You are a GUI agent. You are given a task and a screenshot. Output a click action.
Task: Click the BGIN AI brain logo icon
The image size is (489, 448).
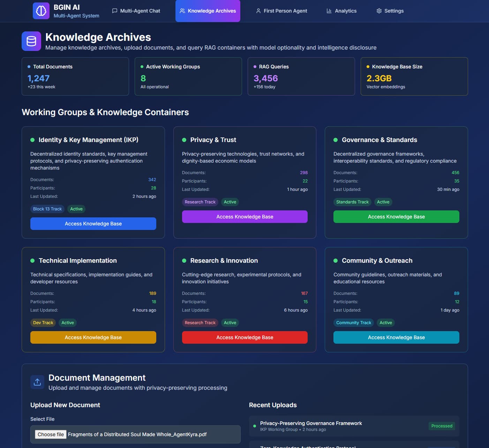point(41,11)
